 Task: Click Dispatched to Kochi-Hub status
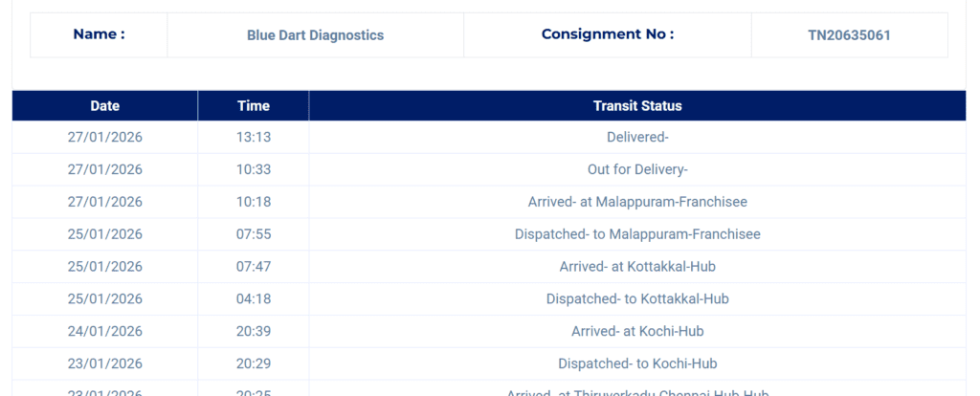(x=637, y=364)
